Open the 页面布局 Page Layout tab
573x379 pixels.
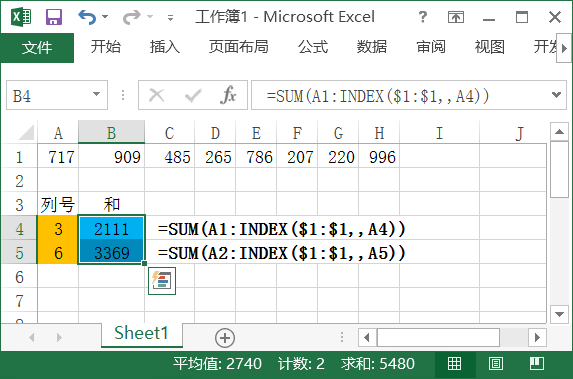239,47
